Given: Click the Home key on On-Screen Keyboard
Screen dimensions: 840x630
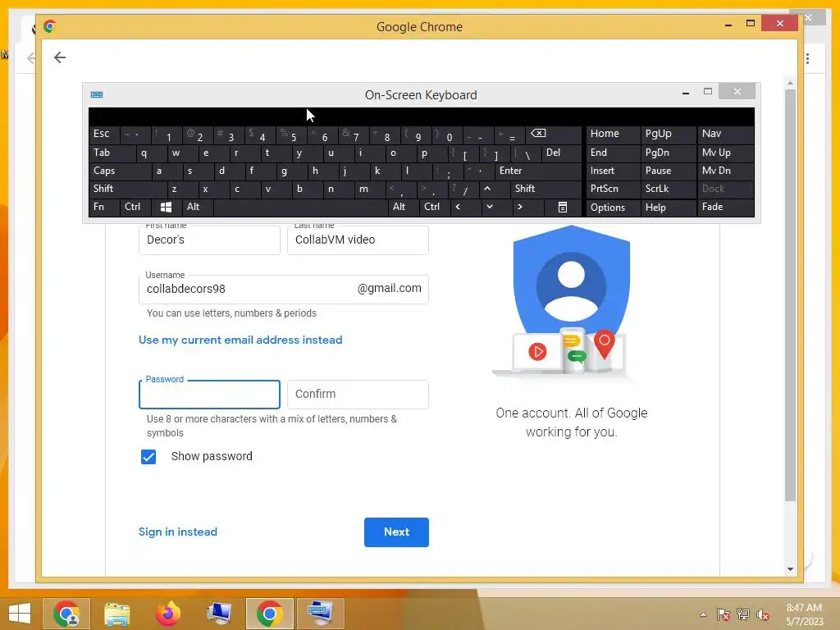Looking at the screenshot, I should 613,134.
